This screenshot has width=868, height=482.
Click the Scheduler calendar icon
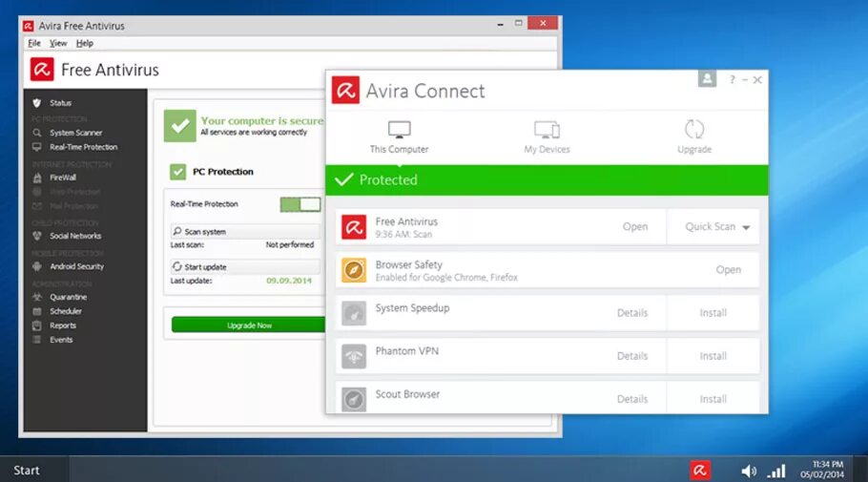click(x=37, y=311)
